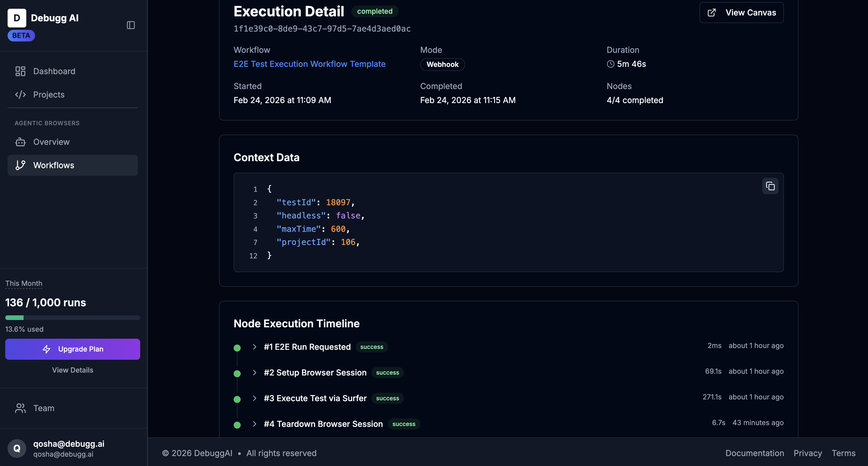Click the qosha@debugg.ai account avatar
This screenshot has width=868, height=466.
(17, 448)
